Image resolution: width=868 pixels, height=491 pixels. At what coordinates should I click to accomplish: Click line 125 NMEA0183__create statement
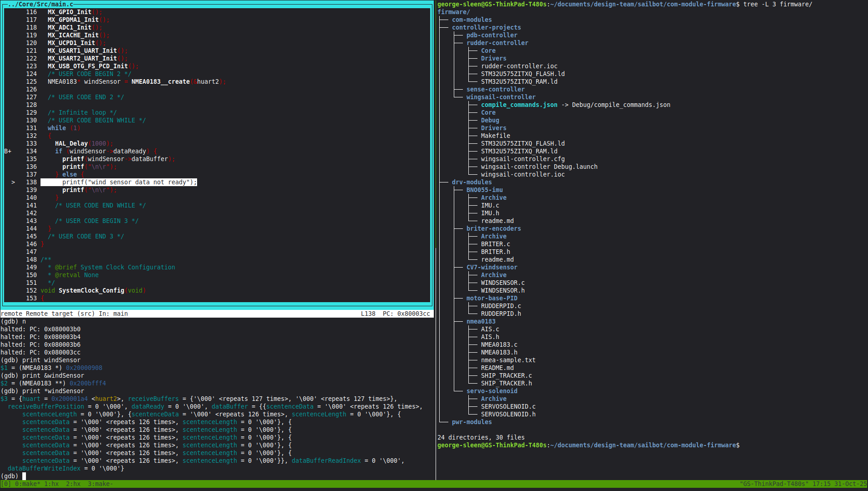(x=137, y=81)
